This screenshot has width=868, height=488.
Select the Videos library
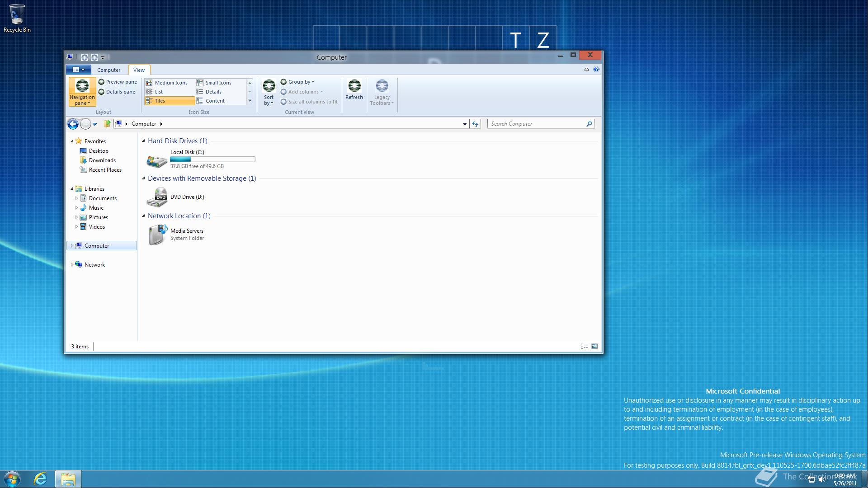[97, 227]
